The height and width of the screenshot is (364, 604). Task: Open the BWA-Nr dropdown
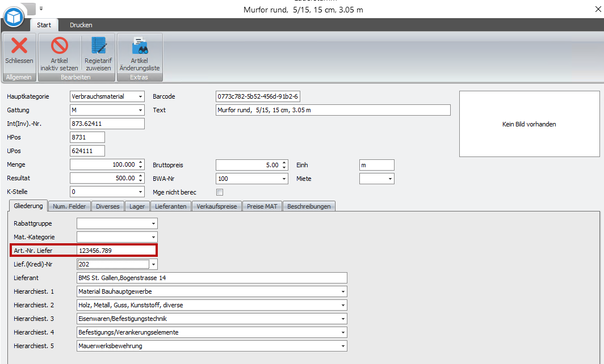[284, 179]
